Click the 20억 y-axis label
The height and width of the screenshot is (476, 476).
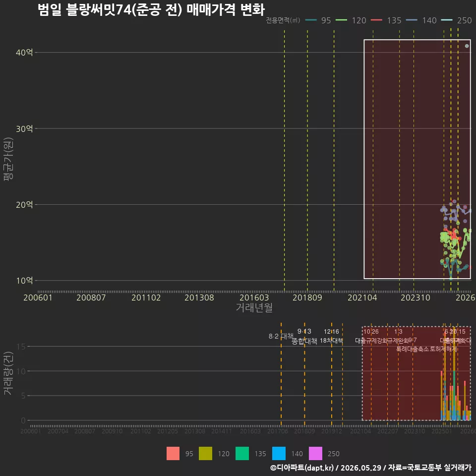pos(24,205)
